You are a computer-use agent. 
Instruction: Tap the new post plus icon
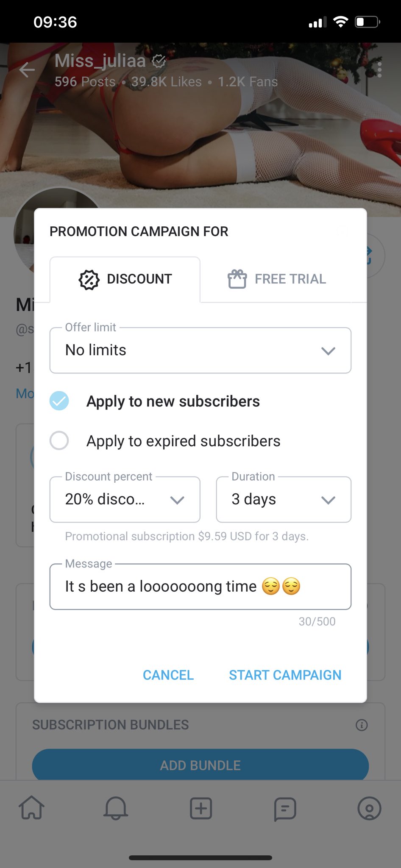coord(201,808)
